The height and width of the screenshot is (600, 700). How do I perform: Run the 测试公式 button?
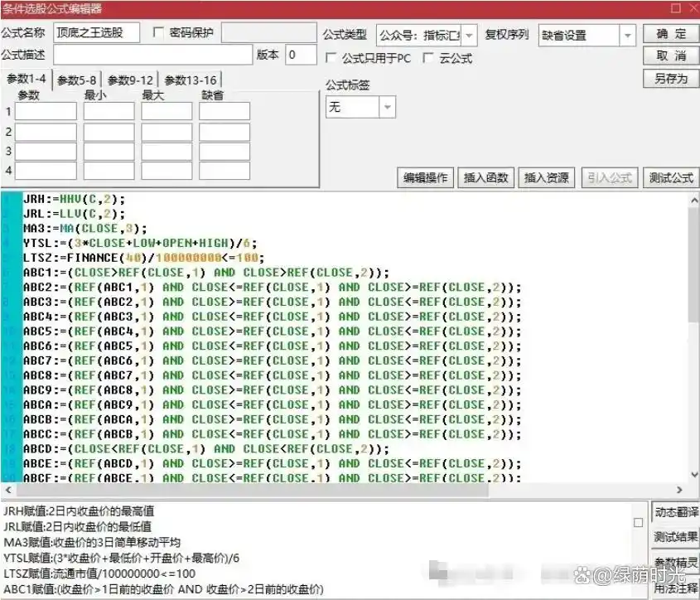(671, 178)
